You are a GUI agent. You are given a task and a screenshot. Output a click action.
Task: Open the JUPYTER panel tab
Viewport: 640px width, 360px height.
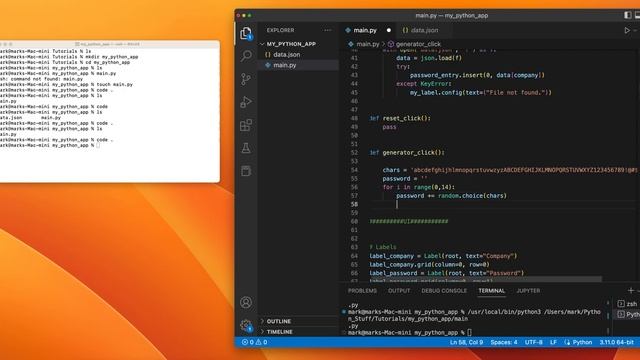click(528, 291)
